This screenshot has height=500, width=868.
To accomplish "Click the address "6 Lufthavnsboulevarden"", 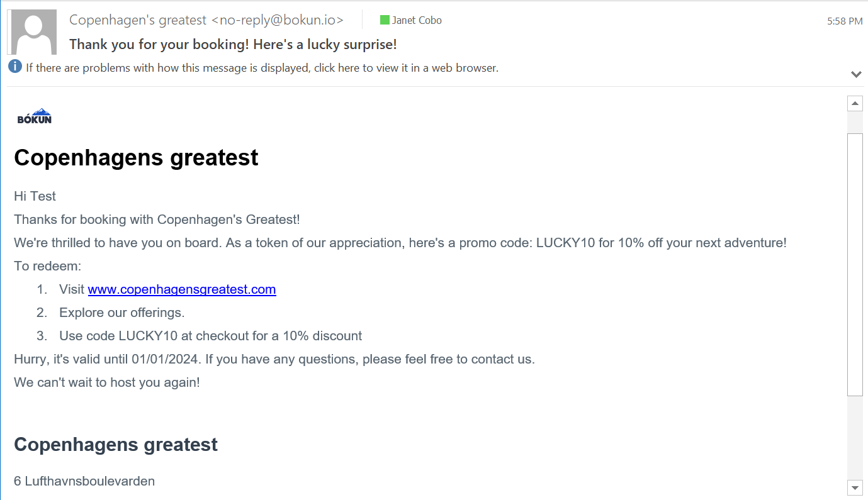I will pyautogui.click(x=84, y=481).
